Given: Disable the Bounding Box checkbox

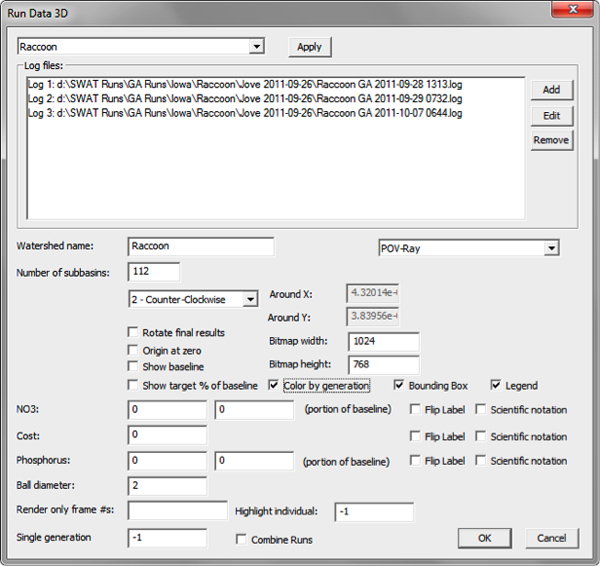Looking at the screenshot, I should tap(401, 386).
